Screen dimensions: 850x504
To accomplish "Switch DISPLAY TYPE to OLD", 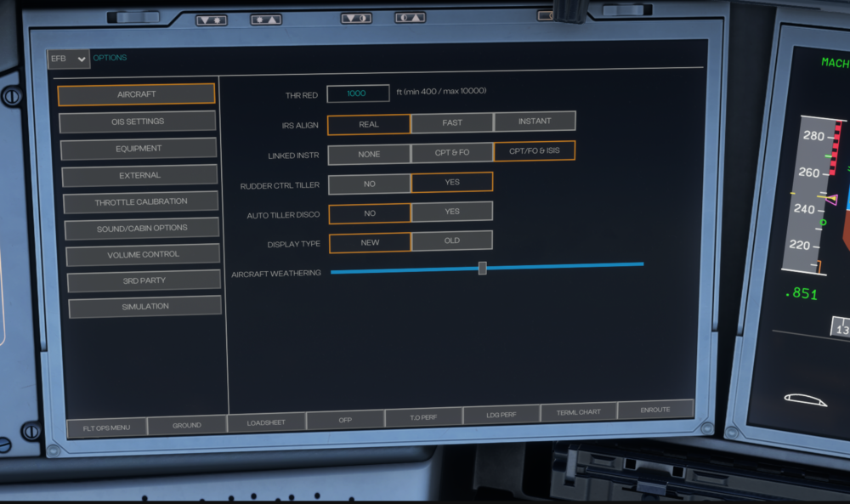I will click(452, 241).
